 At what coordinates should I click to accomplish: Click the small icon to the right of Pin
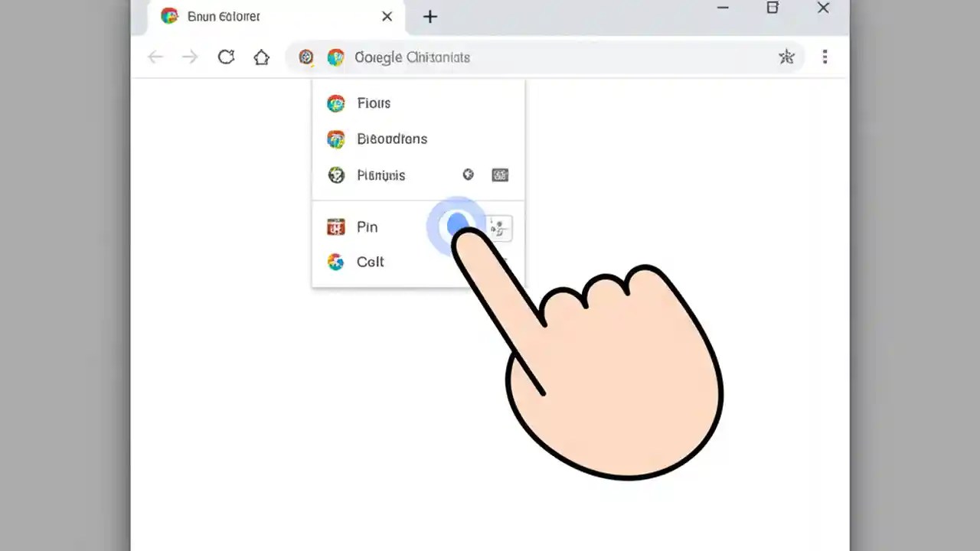click(498, 227)
